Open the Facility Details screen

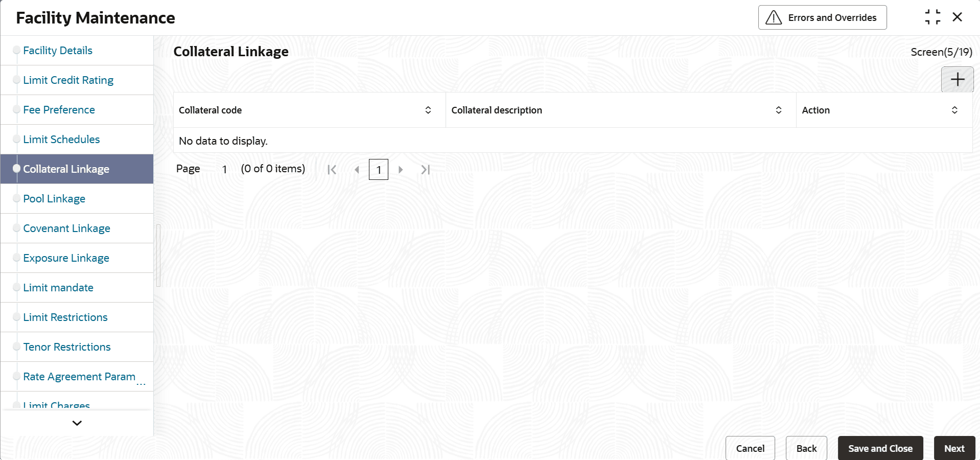click(58, 51)
